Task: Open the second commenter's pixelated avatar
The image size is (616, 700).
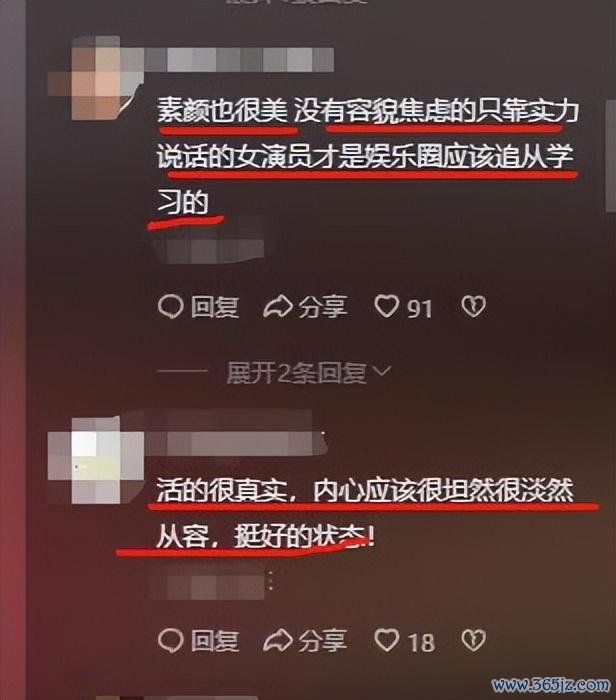Action: tap(96, 461)
